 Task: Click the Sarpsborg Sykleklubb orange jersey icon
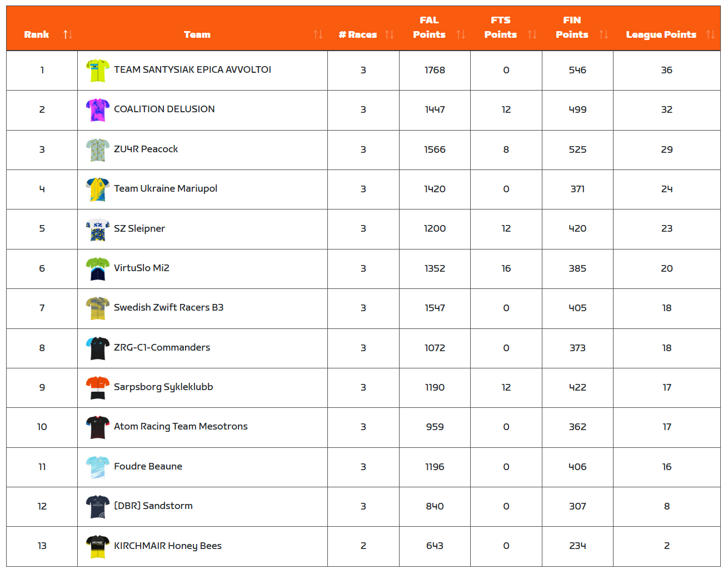98,388
